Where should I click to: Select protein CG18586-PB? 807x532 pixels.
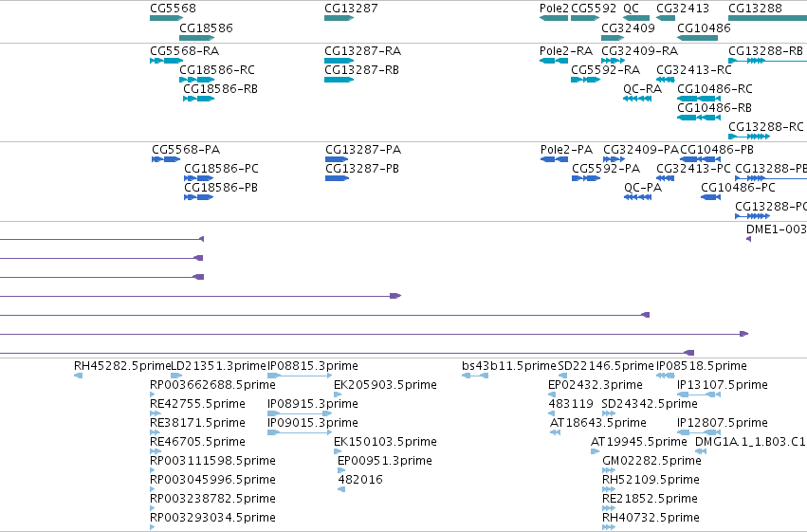point(221,189)
